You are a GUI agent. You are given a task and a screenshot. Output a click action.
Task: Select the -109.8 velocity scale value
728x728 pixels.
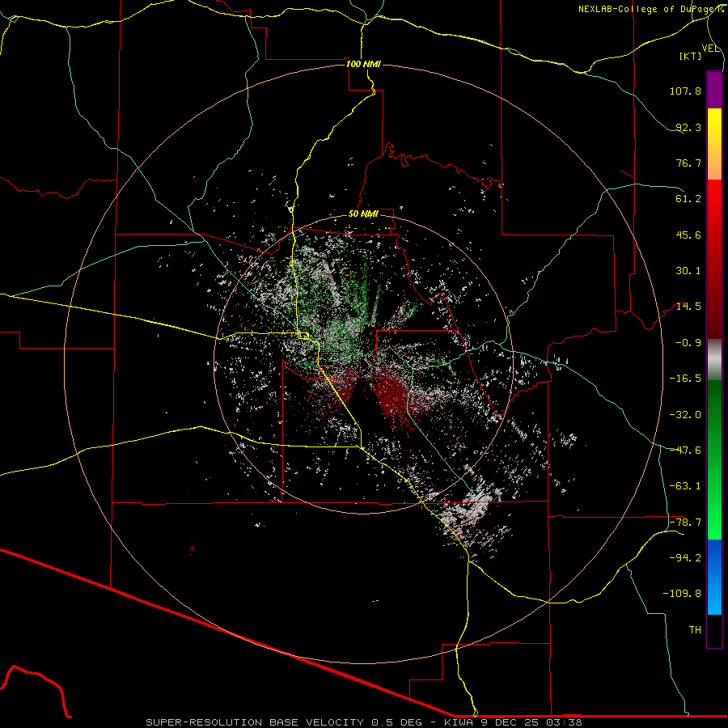click(682, 594)
